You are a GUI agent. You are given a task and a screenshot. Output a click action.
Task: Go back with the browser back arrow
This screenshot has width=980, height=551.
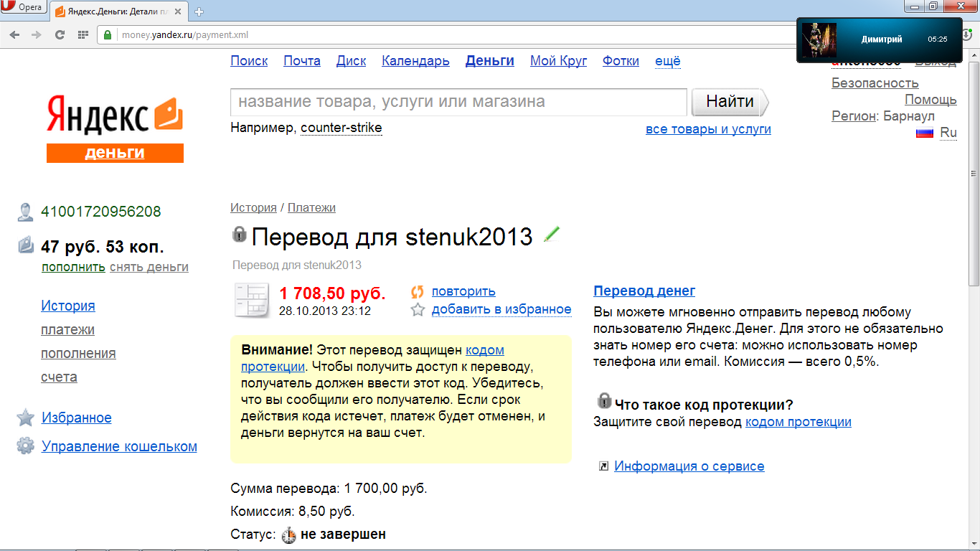[16, 34]
